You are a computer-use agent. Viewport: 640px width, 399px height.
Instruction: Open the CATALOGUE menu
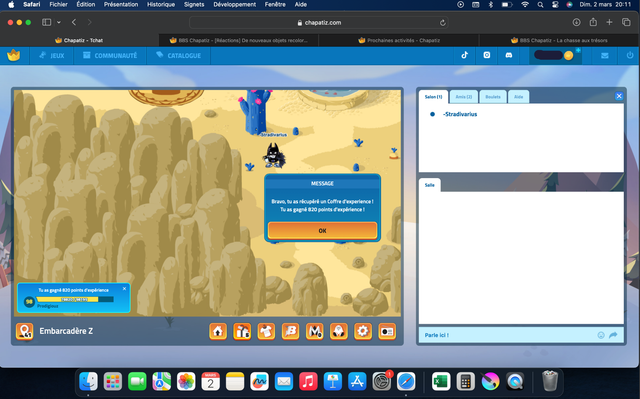tap(178, 55)
